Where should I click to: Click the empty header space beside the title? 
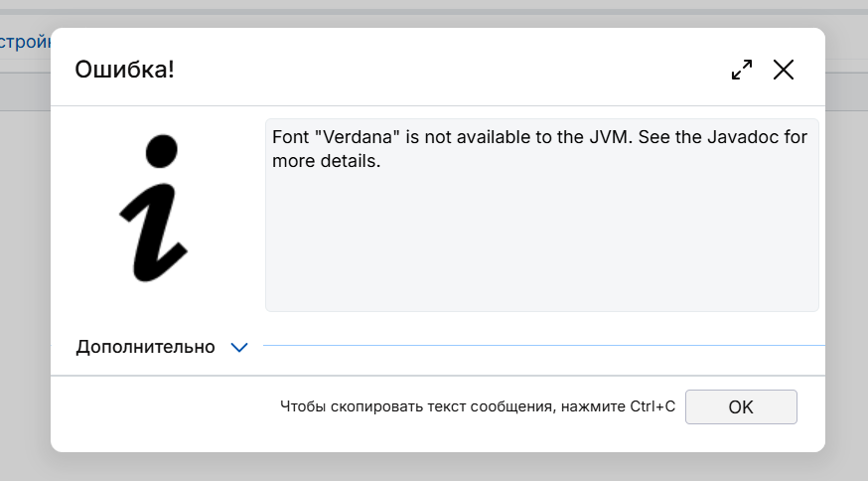click(x=447, y=70)
